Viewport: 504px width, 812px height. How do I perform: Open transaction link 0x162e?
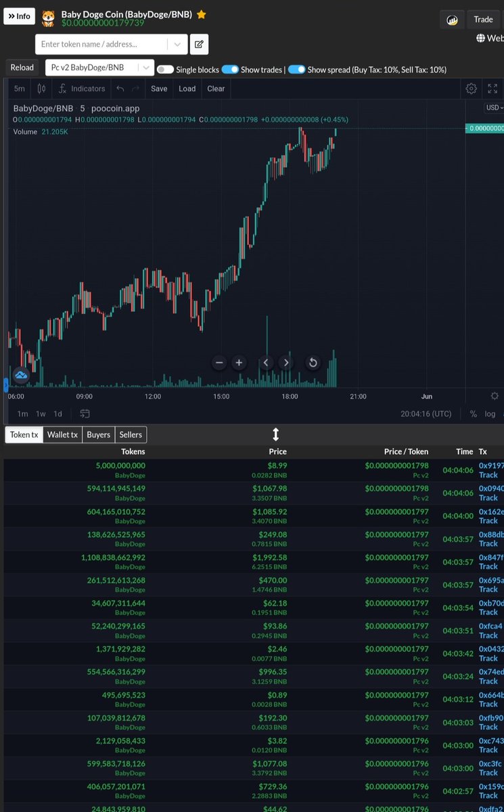tap(491, 512)
